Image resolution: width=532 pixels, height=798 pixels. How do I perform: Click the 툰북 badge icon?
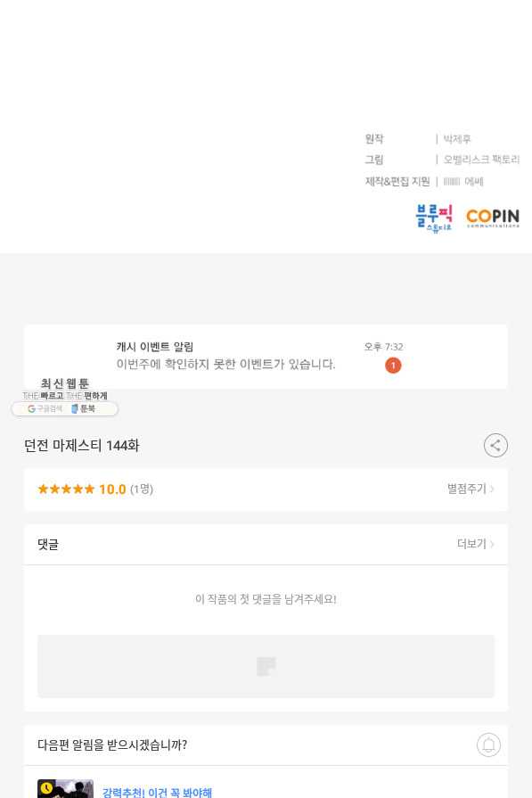click(x=84, y=408)
